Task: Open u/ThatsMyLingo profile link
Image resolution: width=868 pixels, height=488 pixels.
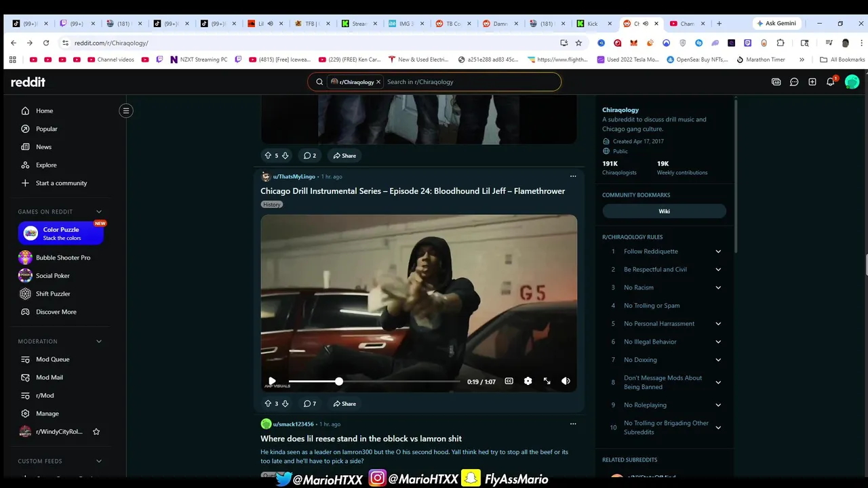Action: 294,176
